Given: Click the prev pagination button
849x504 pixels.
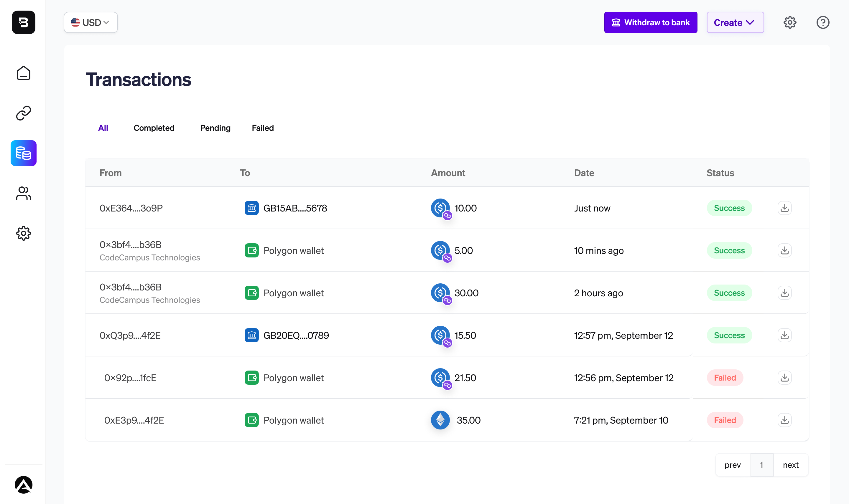Looking at the screenshot, I should 733,465.
